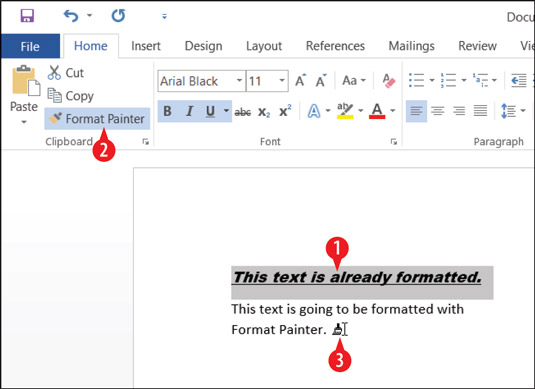Toggle Bold formatting
The height and width of the screenshot is (389, 535).
[x=167, y=111]
